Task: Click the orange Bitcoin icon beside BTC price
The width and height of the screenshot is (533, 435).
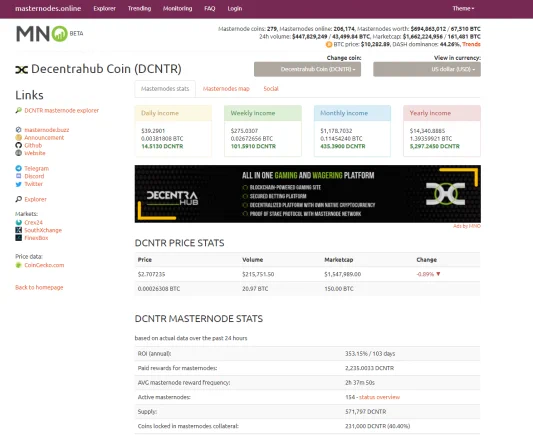Action: pyautogui.click(x=329, y=44)
